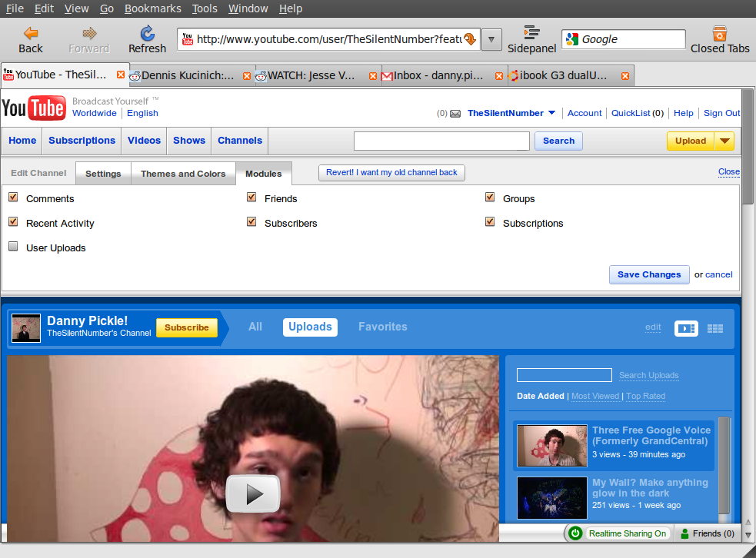
Task: Toggle Realtime Sharing On
Action: point(628,533)
